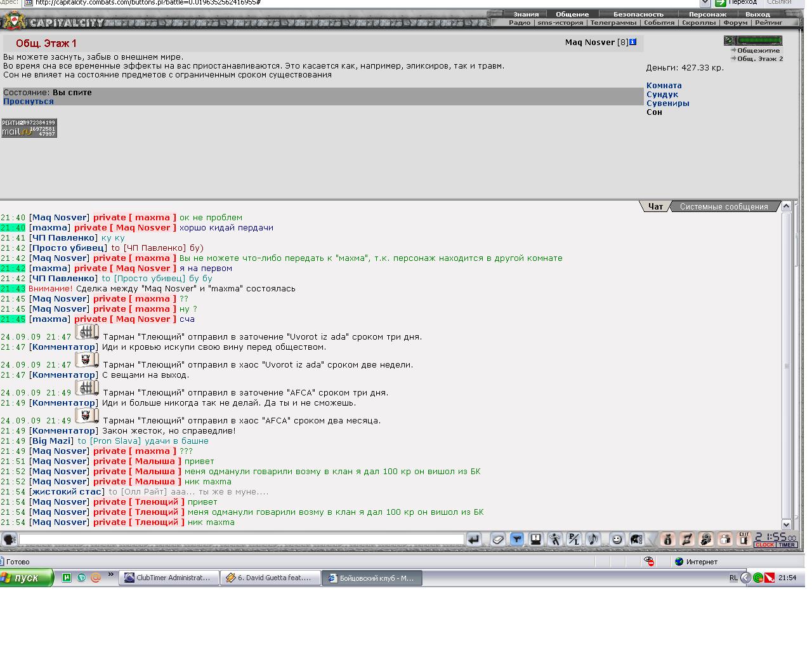Open Телеграммы submenu link
Image resolution: width=812 pixels, height=650 pixels.
(x=613, y=22)
